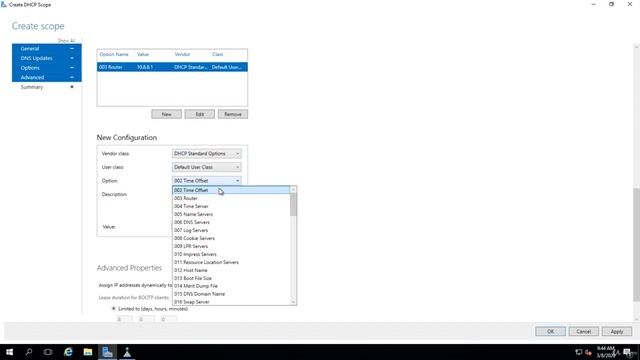Screen dimensions: 640x360
Task: Select the Limited to lease duration radio
Action: (x=113, y=309)
